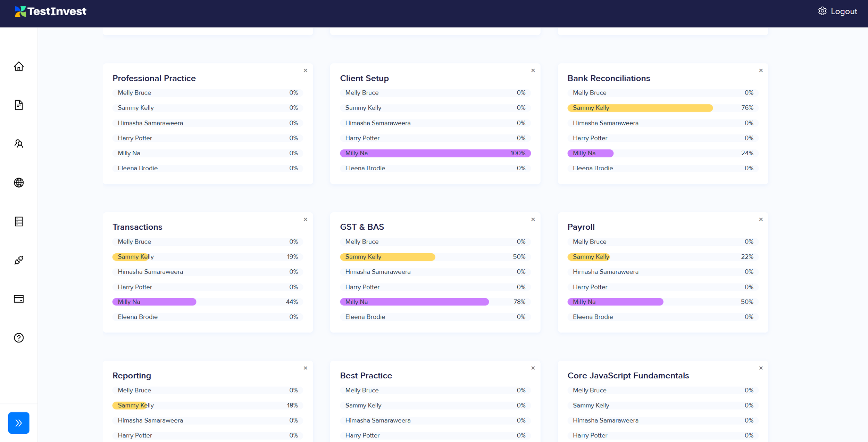The height and width of the screenshot is (442, 868).
Task: Click the Client Setup card title
Action: pos(364,78)
